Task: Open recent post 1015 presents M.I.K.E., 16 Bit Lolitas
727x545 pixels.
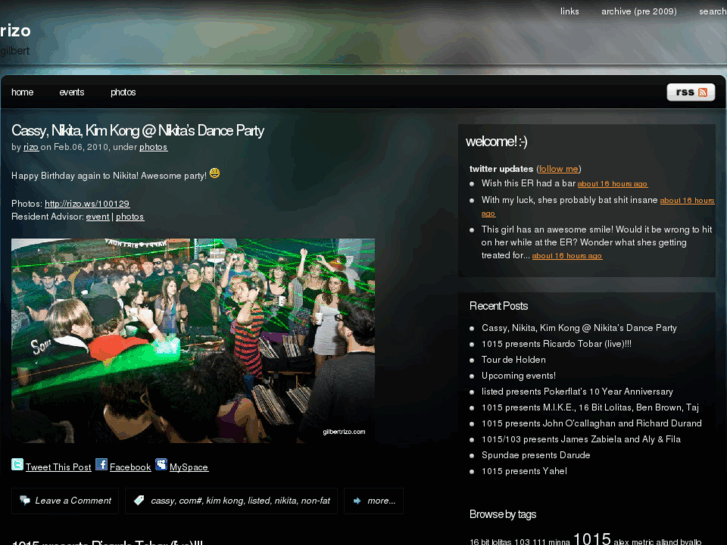Action: coord(590,407)
